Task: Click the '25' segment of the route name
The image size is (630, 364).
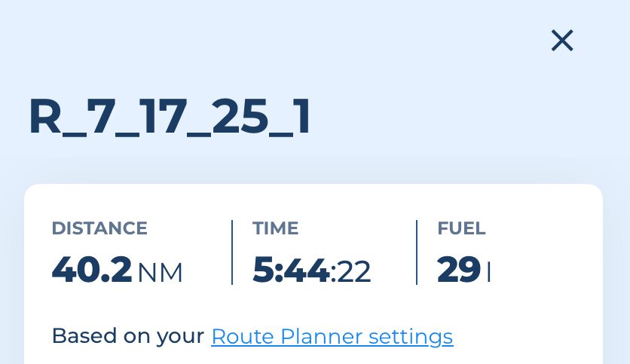Action: pos(240,117)
